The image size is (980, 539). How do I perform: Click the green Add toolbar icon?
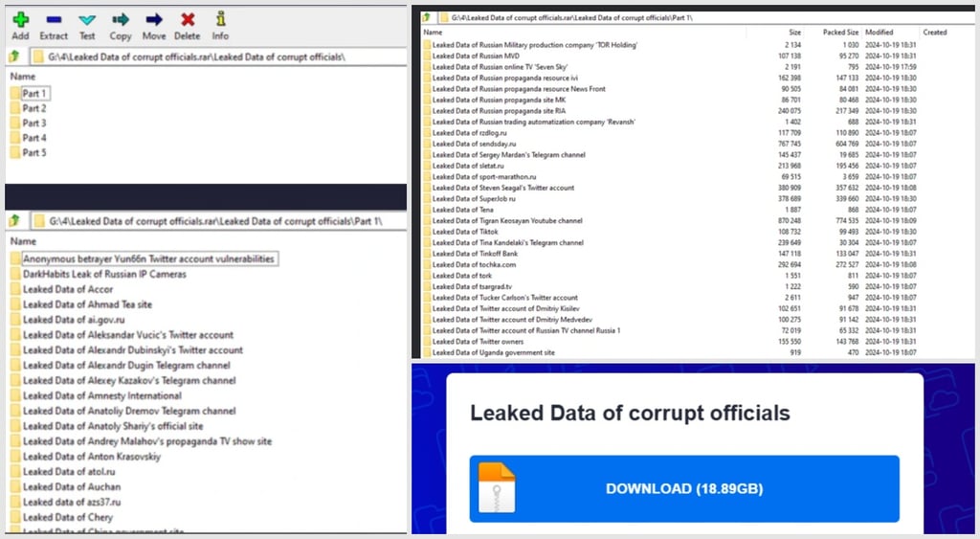(21, 20)
